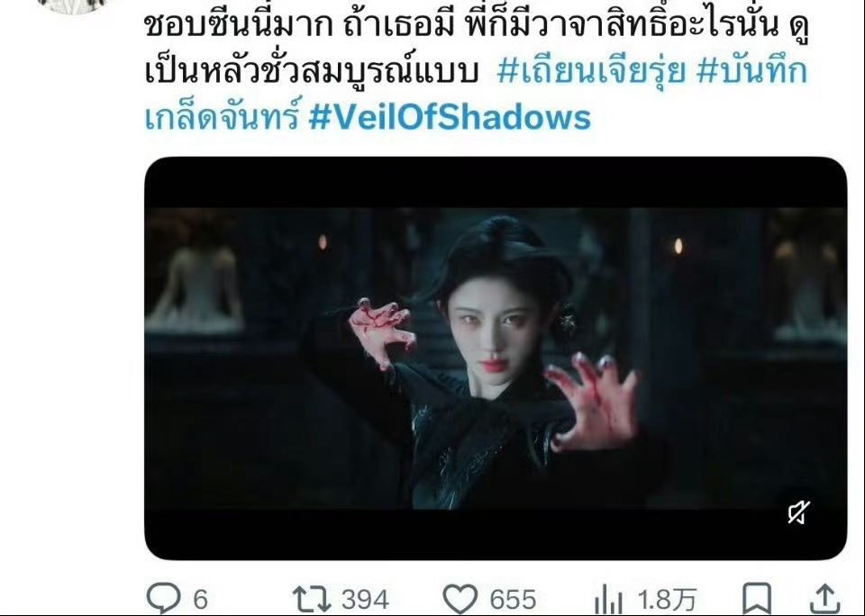
Task: Open replies with the speech bubble icon
Action: coord(163,598)
